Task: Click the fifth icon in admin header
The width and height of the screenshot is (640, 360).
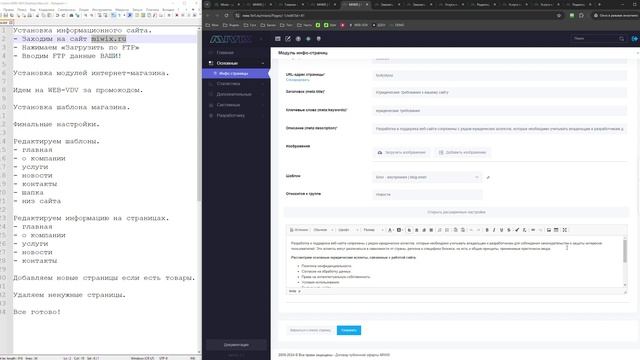Action: 318,39
